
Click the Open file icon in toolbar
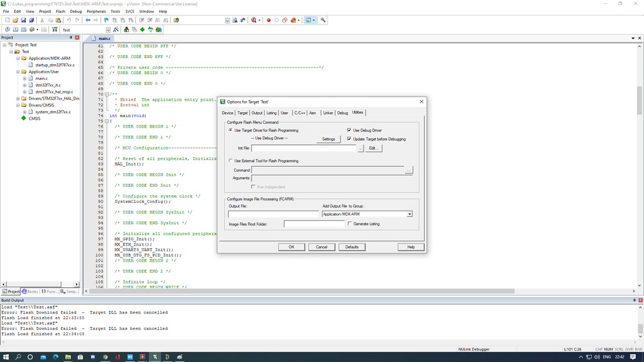[15, 20]
